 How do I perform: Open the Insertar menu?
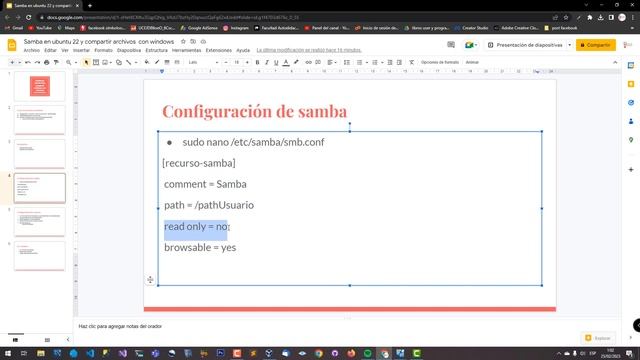click(81, 50)
